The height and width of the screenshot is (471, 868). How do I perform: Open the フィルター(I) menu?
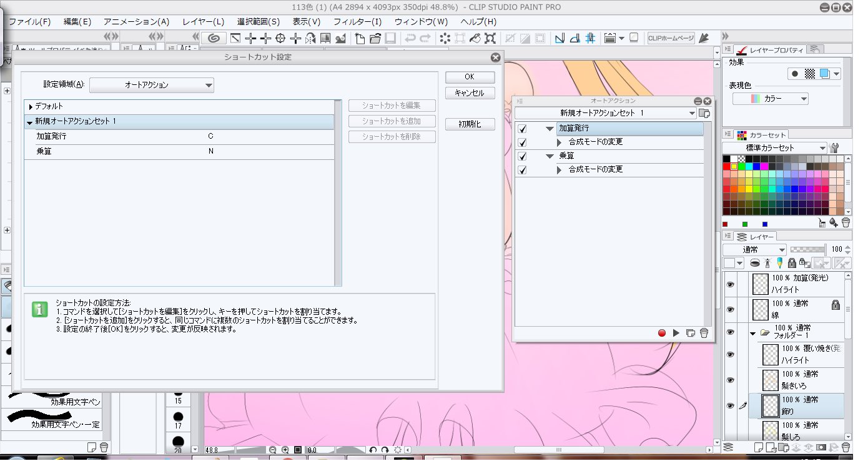click(x=357, y=21)
